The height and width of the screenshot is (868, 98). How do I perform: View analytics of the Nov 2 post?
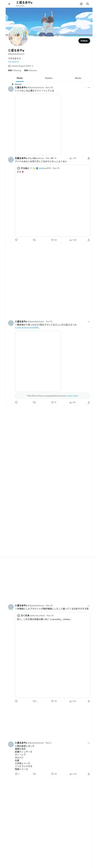(71, 774)
